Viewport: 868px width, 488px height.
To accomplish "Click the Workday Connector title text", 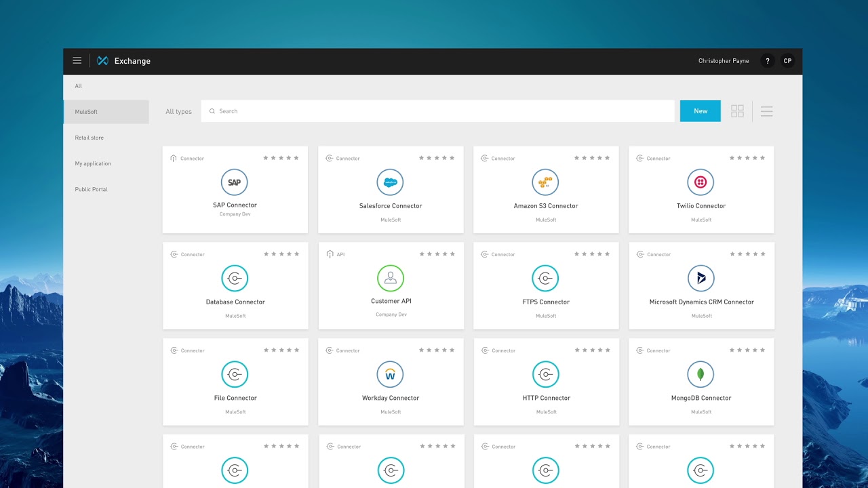I will pyautogui.click(x=391, y=399).
